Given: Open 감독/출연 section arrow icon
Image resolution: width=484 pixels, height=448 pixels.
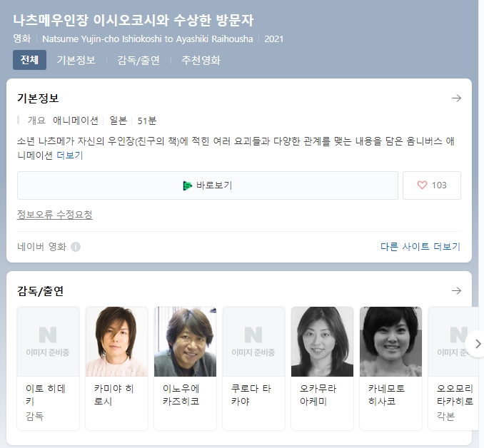Looking at the screenshot, I should pyautogui.click(x=456, y=290).
